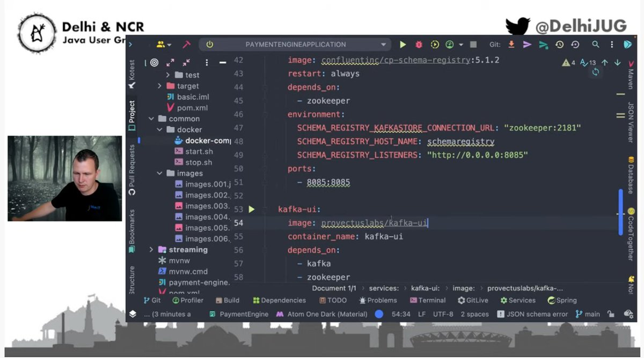Open Search Everywhere magnifier icon

[x=596, y=44]
